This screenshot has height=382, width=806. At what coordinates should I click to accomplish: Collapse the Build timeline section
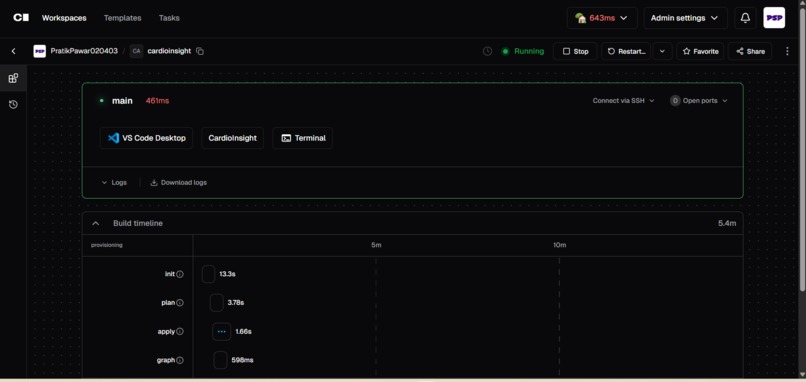(x=96, y=224)
